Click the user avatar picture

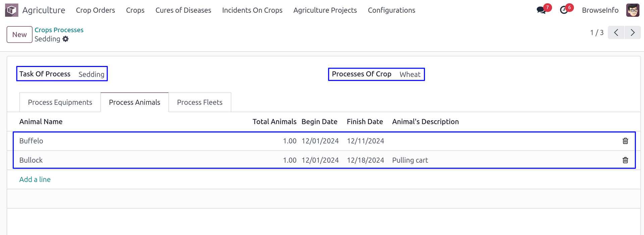pos(633,10)
